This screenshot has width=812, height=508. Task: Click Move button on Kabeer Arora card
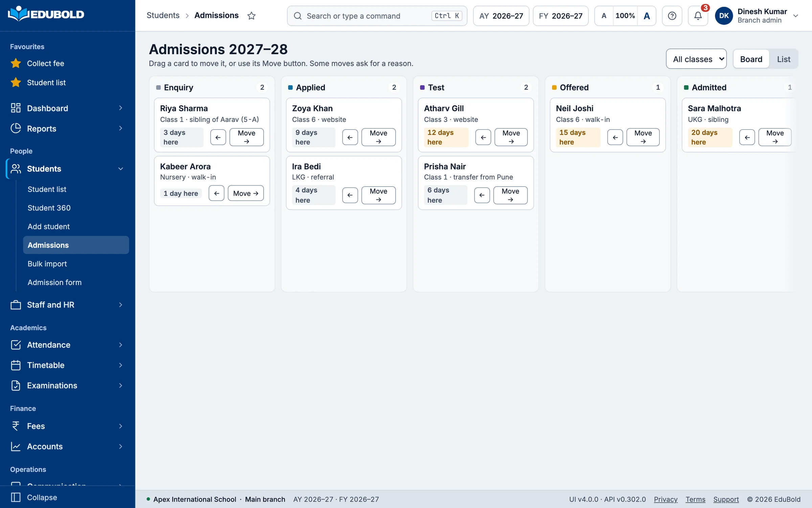point(246,193)
